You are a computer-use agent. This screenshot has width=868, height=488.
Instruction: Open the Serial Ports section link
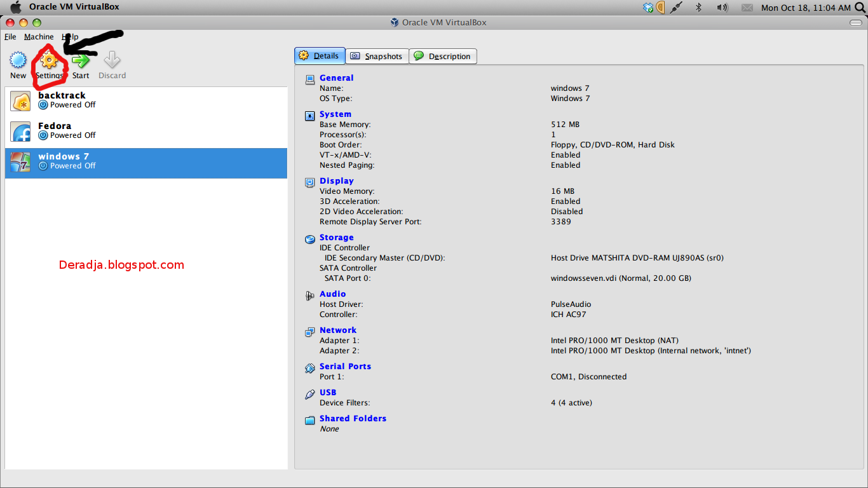(345, 367)
